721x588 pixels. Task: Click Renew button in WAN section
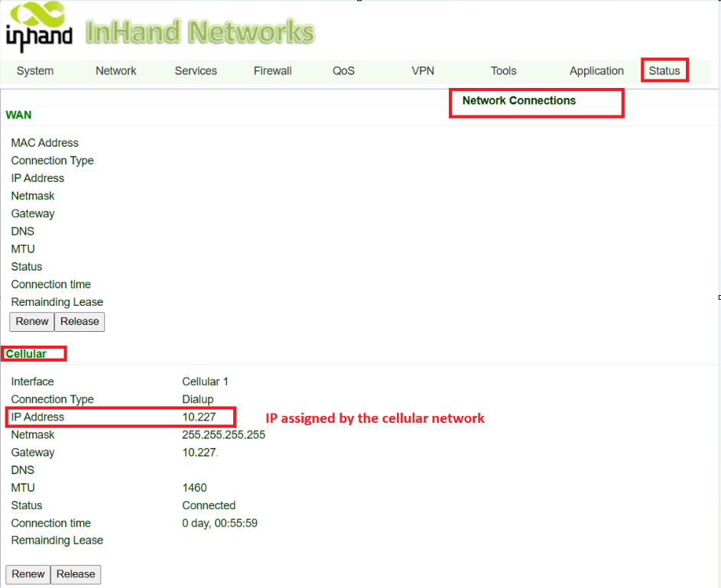(x=31, y=321)
